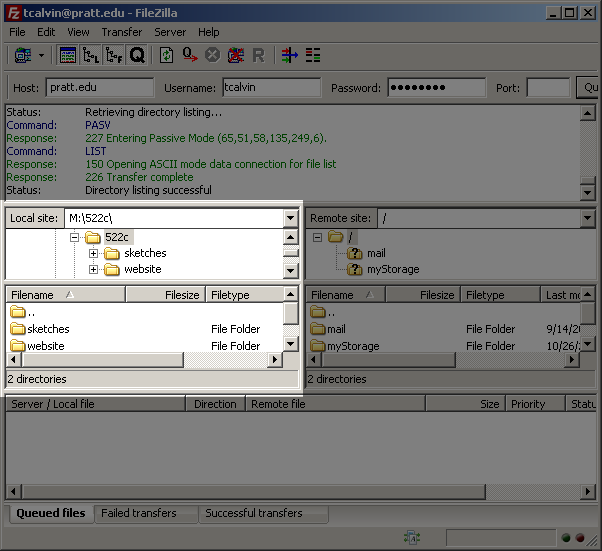The width and height of the screenshot is (602, 551).
Task: Click Priority queue column header
Action: [x=535, y=404]
